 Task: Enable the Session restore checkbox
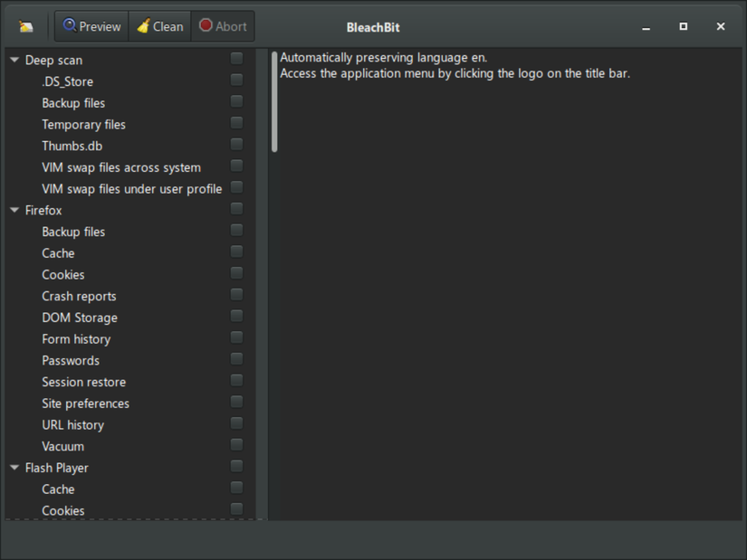pyautogui.click(x=236, y=381)
